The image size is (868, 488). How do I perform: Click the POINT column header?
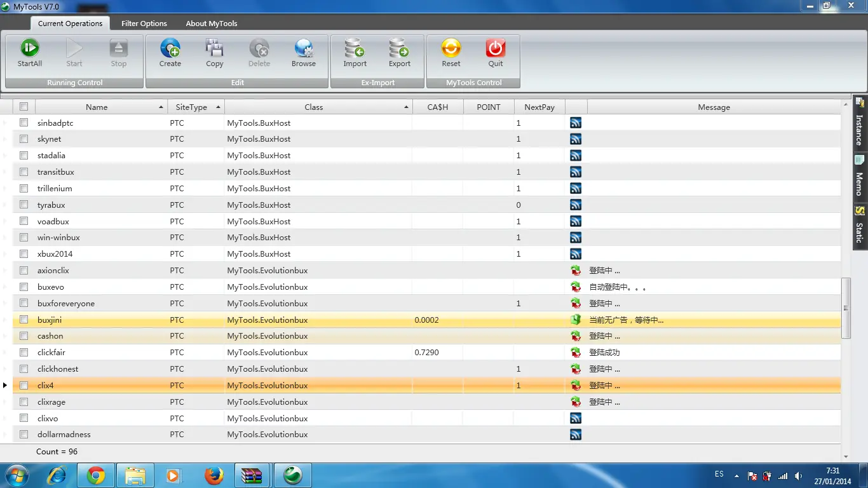pyautogui.click(x=489, y=107)
